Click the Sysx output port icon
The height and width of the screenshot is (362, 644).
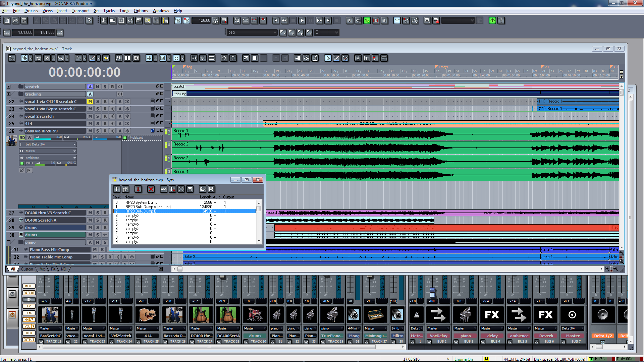click(x=181, y=189)
